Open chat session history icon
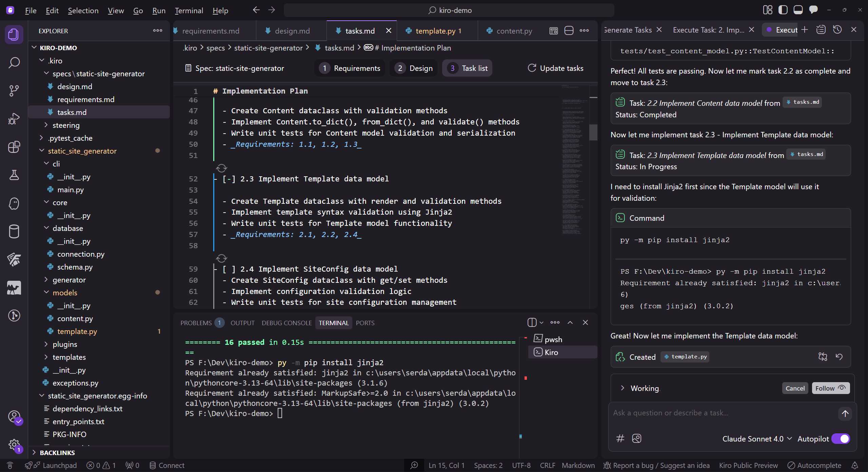 click(x=837, y=29)
